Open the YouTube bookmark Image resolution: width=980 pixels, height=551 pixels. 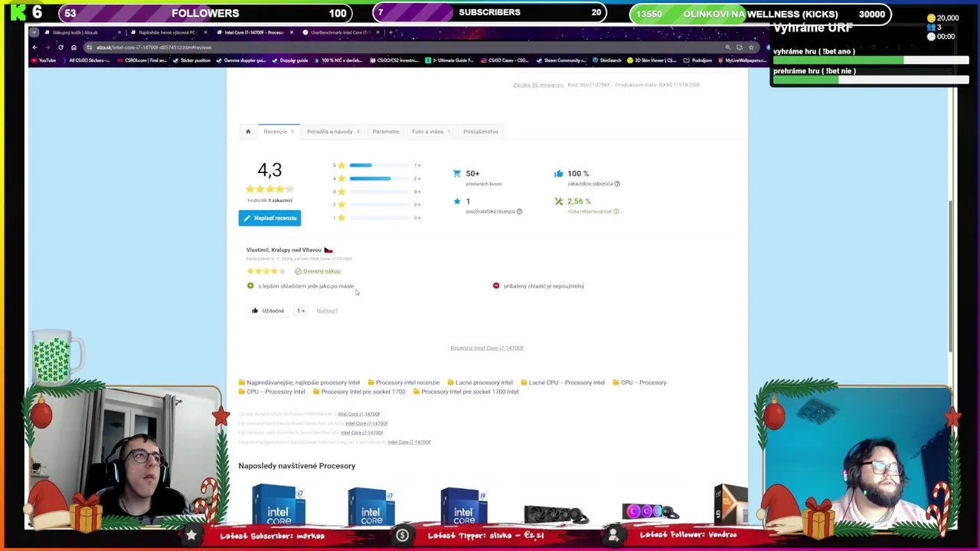pyautogui.click(x=44, y=60)
